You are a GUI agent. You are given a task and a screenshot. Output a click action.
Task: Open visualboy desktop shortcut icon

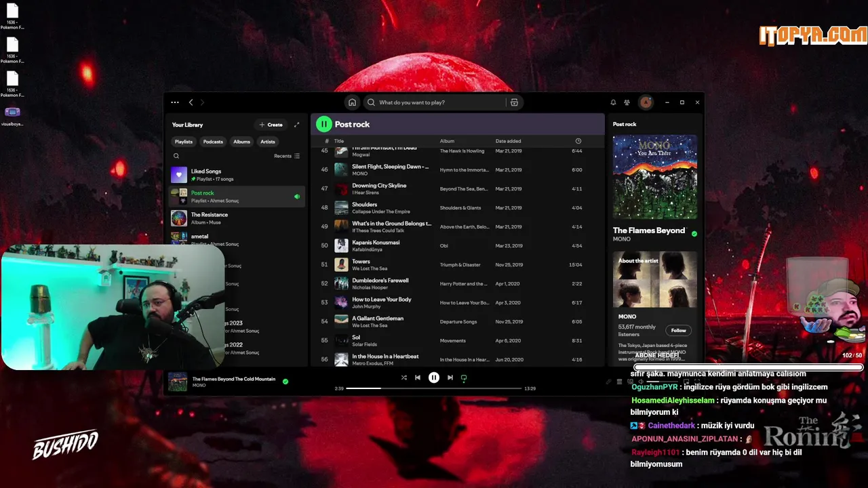click(x=12, y=115)
